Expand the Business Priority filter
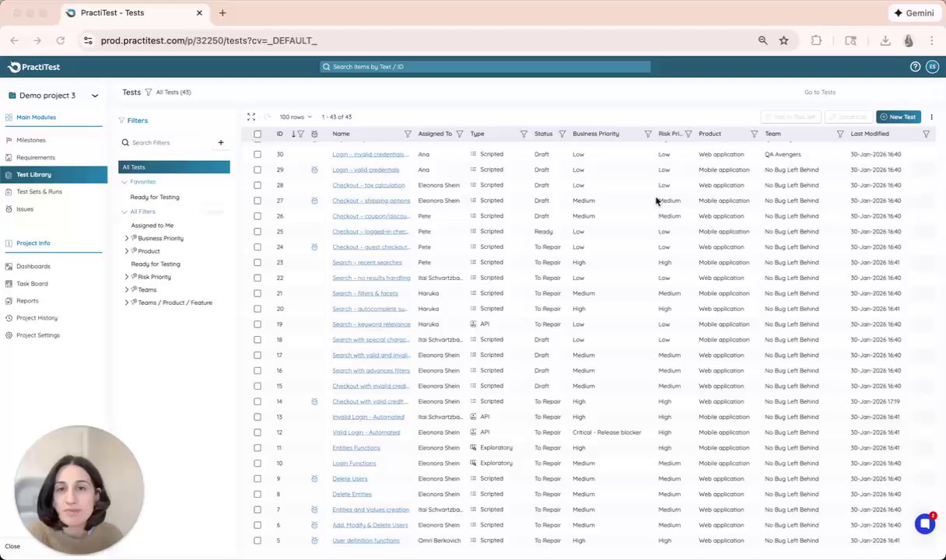 [x=127, y=238]
